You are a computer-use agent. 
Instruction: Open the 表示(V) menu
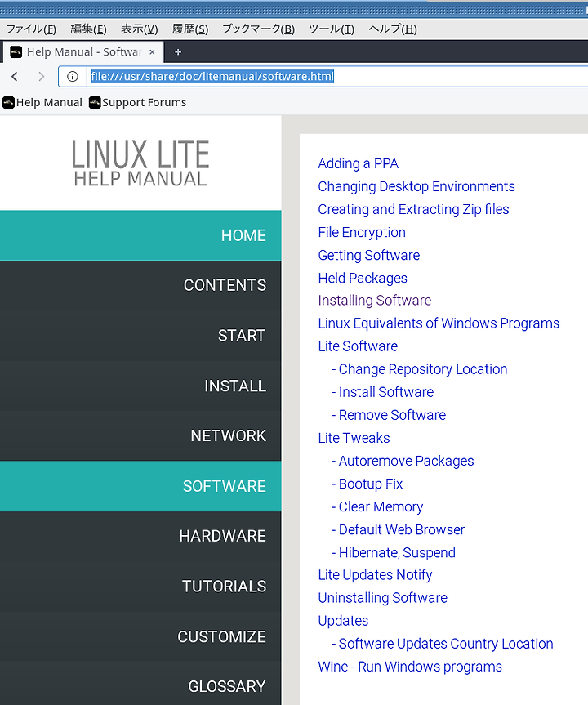[x=140, y=29]
